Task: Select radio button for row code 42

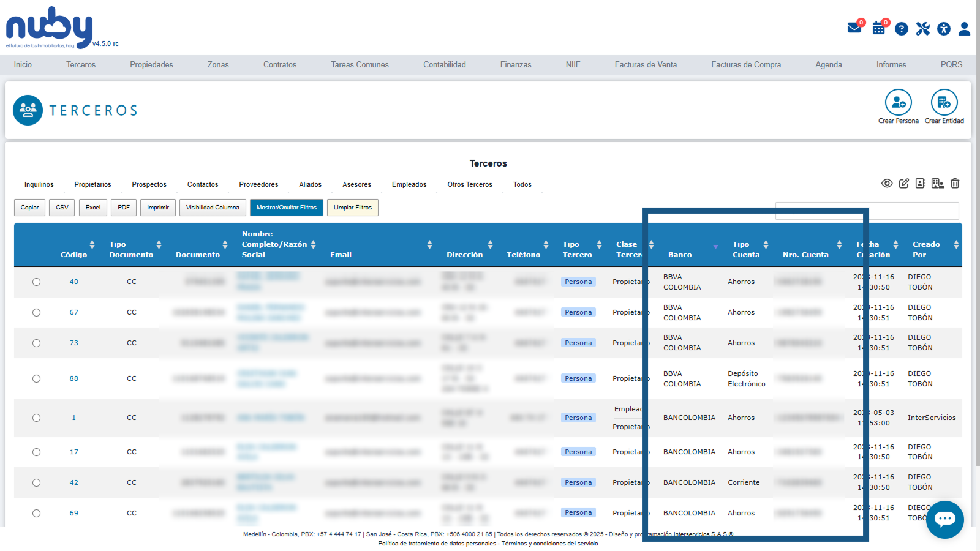Action: click(37, 483)
